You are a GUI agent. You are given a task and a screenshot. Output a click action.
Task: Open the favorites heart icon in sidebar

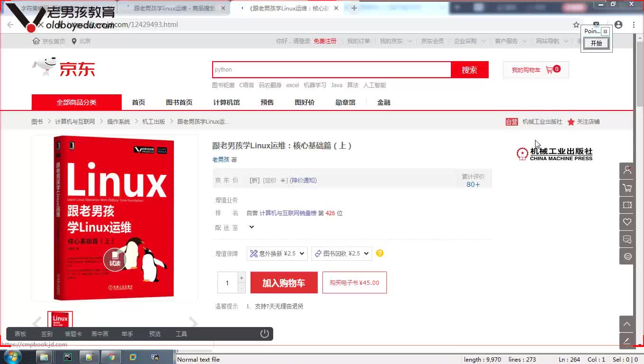click(x=627, y=222)
